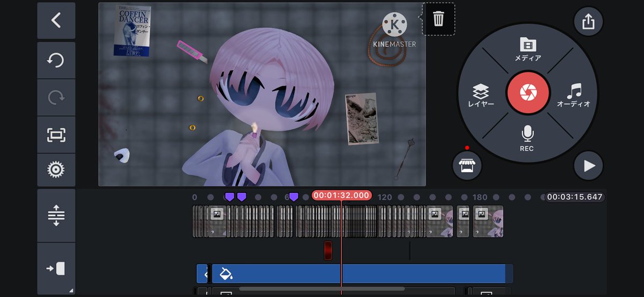Select the small blue layer clip
This screenshot has width=644, height=297.
click(x=202, y=273)
